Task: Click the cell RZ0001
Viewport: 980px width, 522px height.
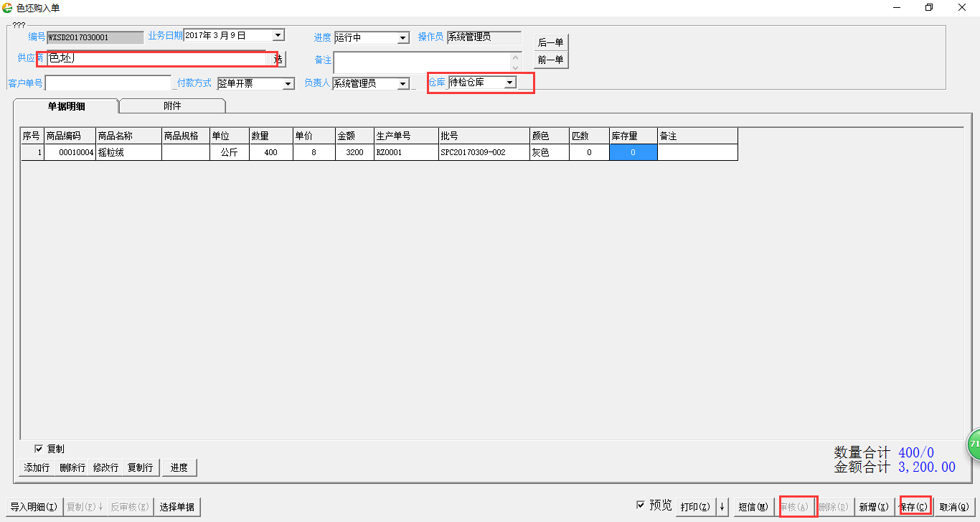Action: coord(406,152)
